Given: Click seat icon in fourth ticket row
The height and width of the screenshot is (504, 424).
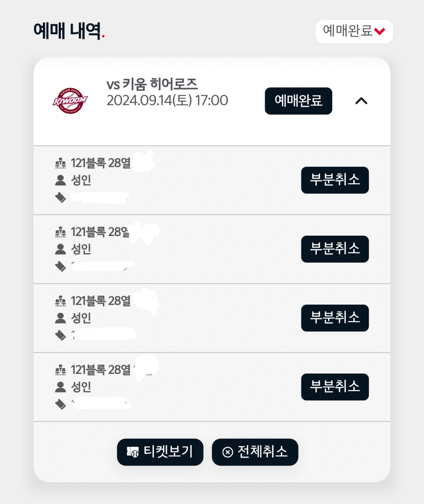Looking at the screenshot, I should click(x=61, y=370).
